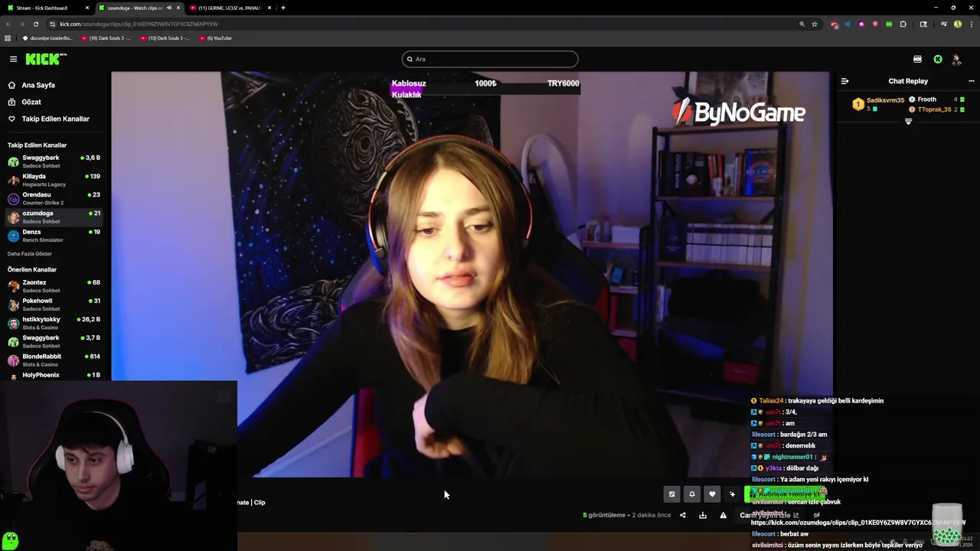The height and width of the screenshot is (551, 980).
Task: Click the address bar URL
Action: pos(139,24)
